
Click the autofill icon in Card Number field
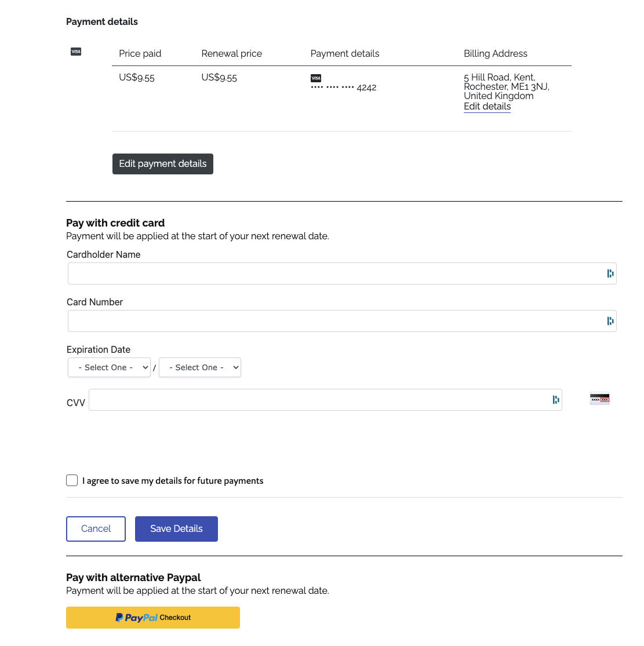pos(609,320)
